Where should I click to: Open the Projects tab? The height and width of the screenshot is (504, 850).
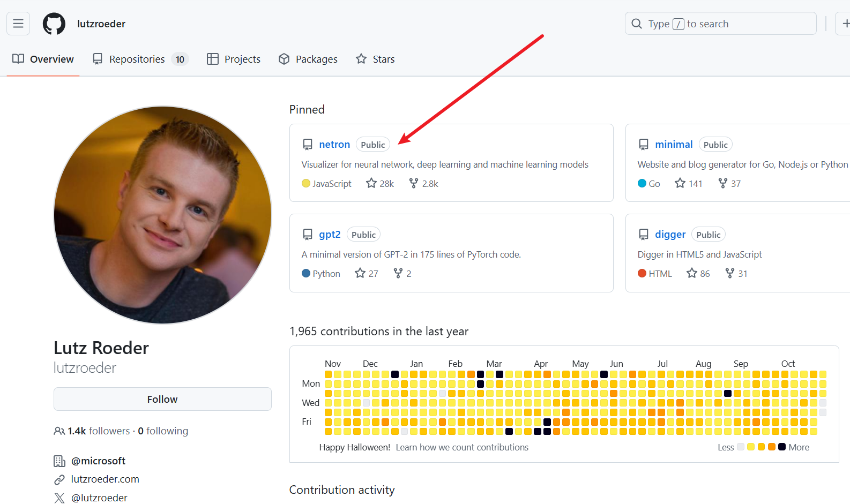[x=234, y=59]
